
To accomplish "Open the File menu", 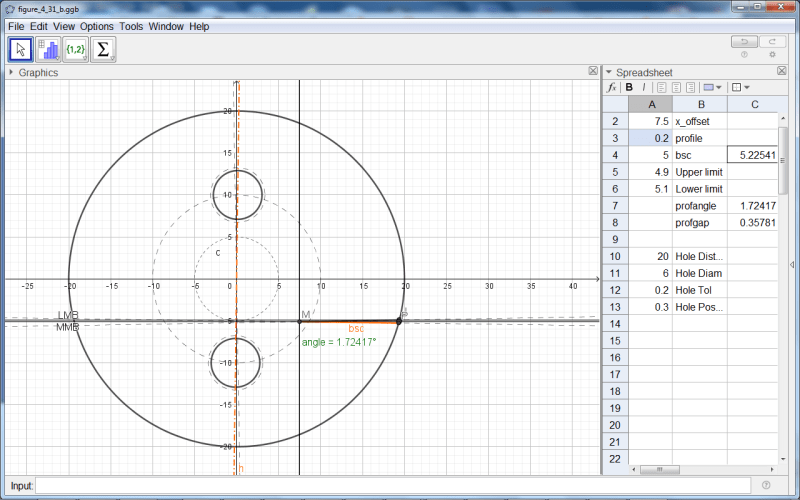I will [x=16, y=27].
